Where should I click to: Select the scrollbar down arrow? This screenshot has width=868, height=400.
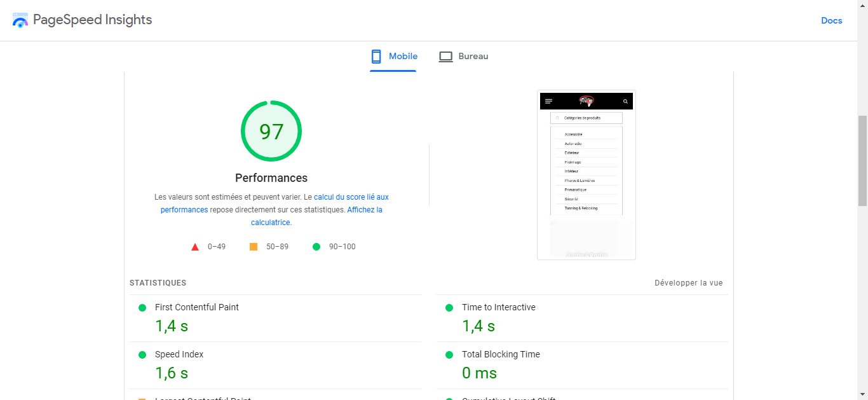click(x=862, y=394)
